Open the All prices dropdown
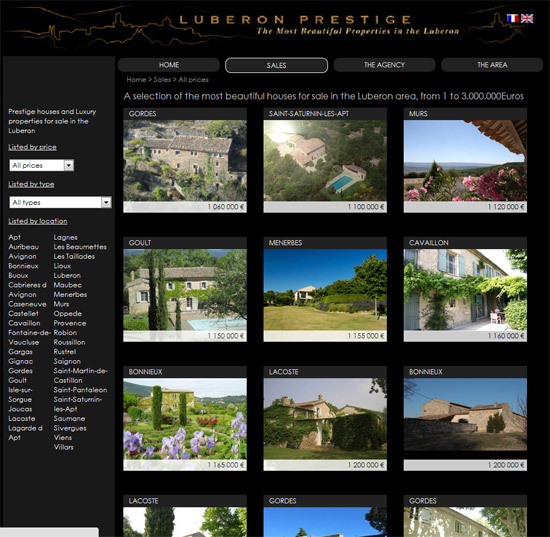This screenshot has height=537, width=550. (41, 165)
